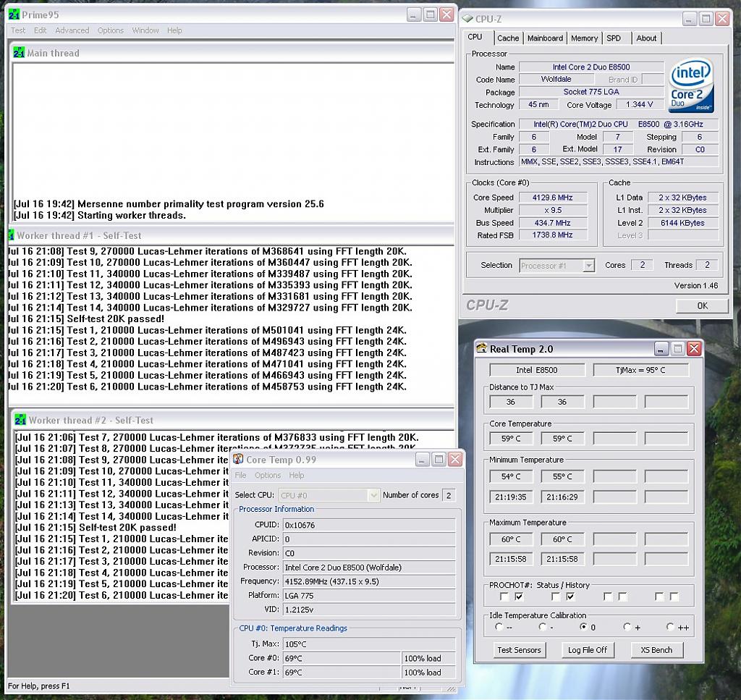The height and width of the screenshot is (700, 741).
Task: Select the '--' idle calibration radio button
Action: tap(499, 627)
